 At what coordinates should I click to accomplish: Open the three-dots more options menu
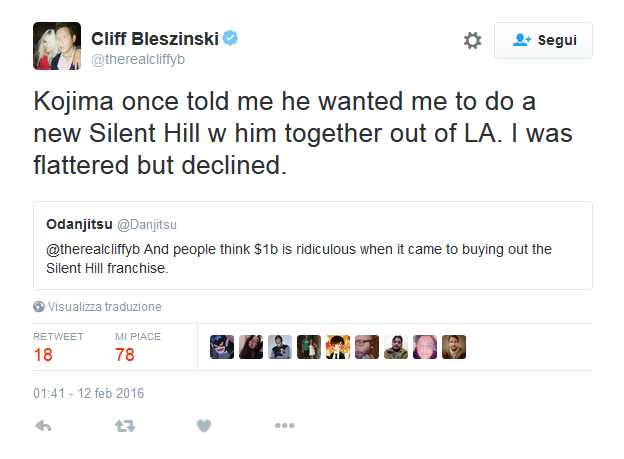284,426
